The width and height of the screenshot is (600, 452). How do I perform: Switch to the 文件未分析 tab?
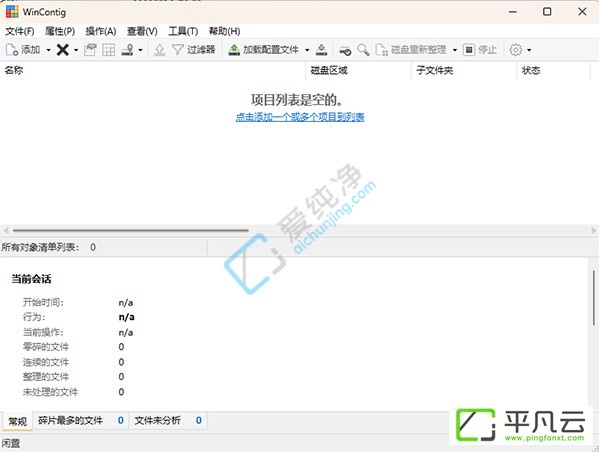[x=168, y=421]
